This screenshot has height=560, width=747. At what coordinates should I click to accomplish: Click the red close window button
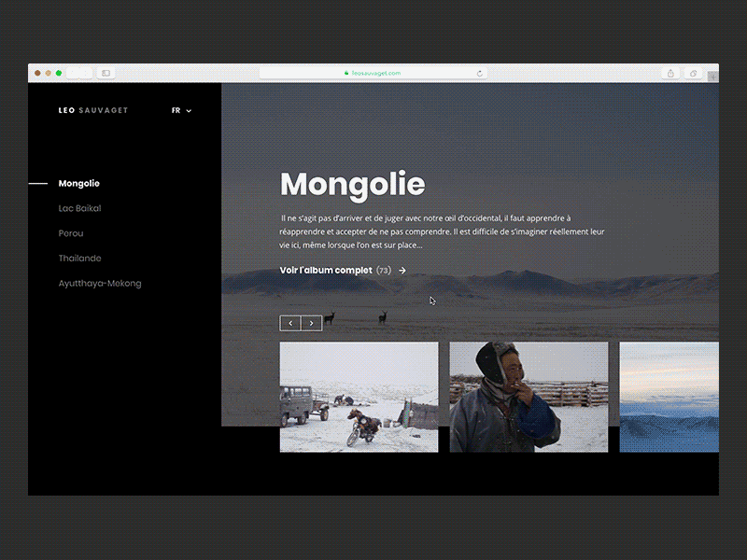click(37, 73)
